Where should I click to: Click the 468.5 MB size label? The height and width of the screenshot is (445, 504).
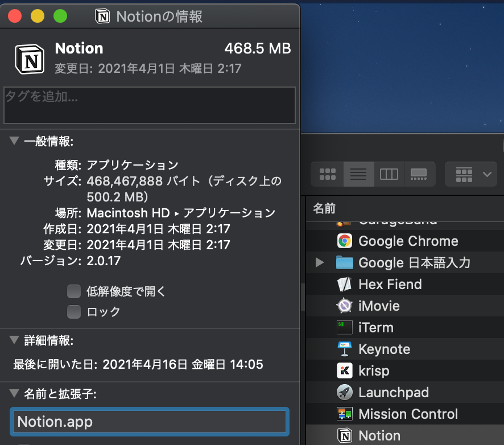click(258, 48)
